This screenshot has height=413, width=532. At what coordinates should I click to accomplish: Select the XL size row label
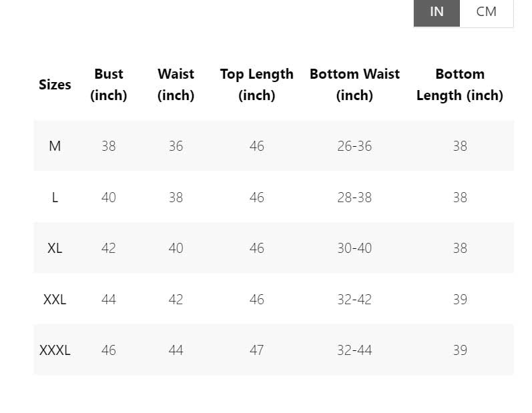(x=55, y=248)
